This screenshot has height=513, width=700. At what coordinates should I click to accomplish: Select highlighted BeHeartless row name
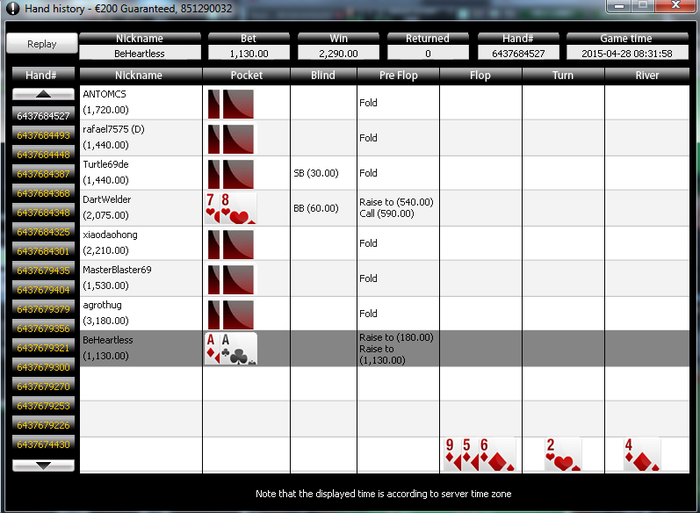pos(108,340)
